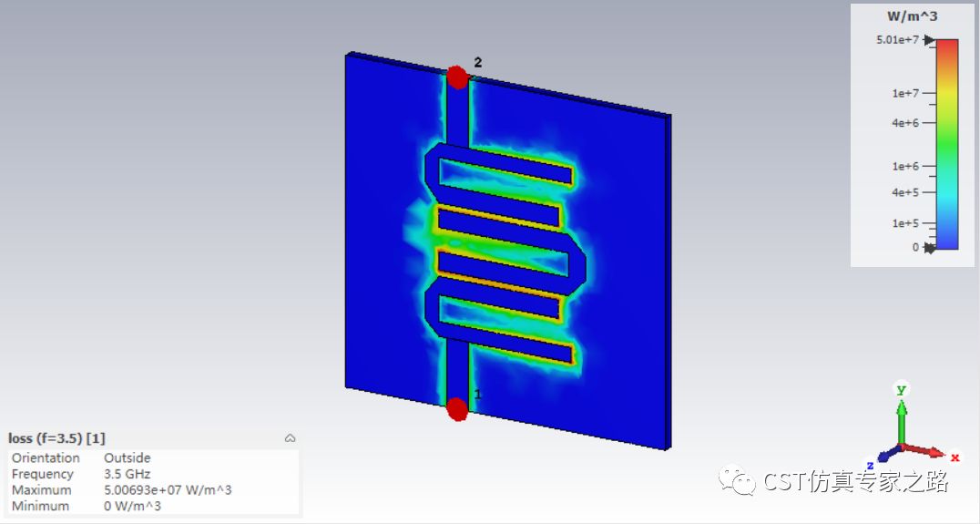Click the color ramp legend bar
Image resolution: width=980 pixels, height=524 pixels.
pos(947,145)
